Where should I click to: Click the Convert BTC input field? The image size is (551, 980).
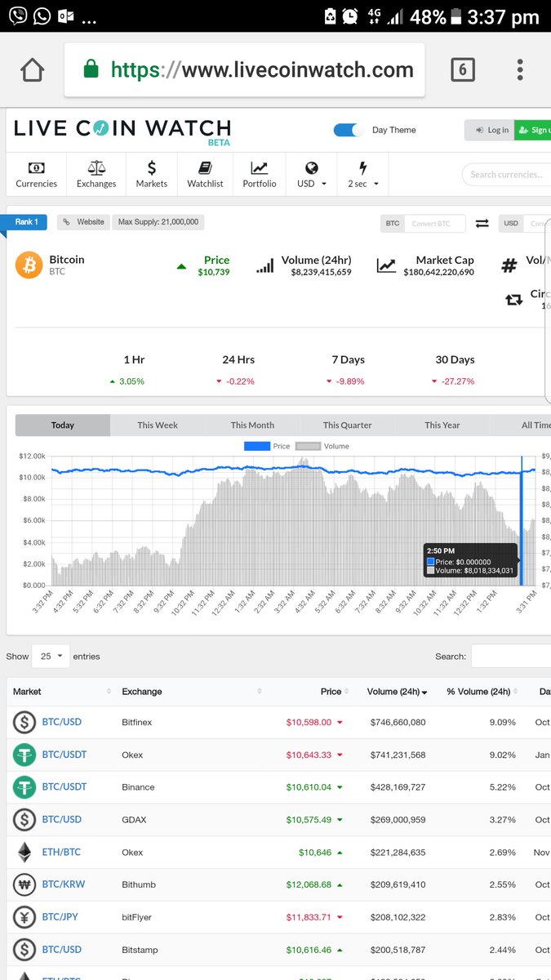pyautogui.click(x=435, y=223)
